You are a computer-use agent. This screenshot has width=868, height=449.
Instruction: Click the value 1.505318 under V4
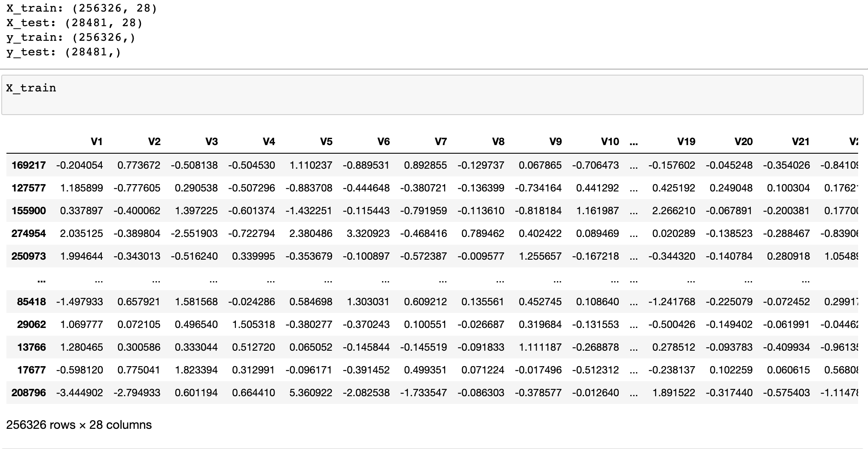tap(253, 325)
